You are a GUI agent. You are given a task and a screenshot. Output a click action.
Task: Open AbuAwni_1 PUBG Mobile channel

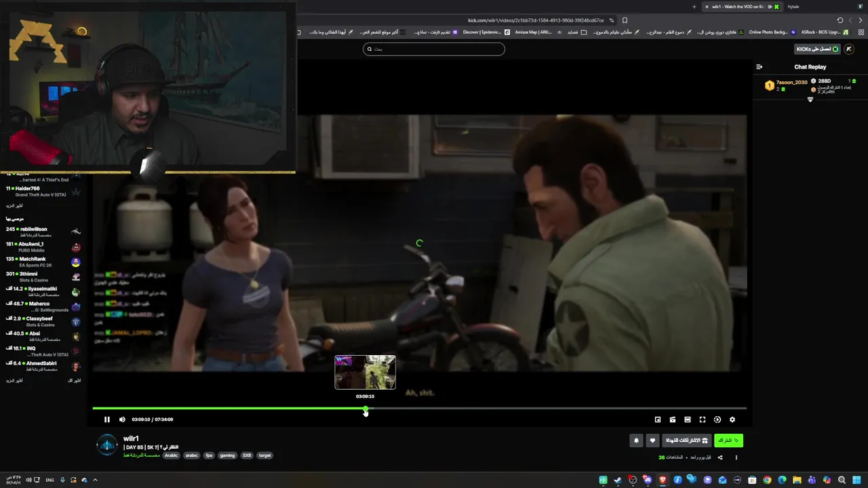[43, 247]
